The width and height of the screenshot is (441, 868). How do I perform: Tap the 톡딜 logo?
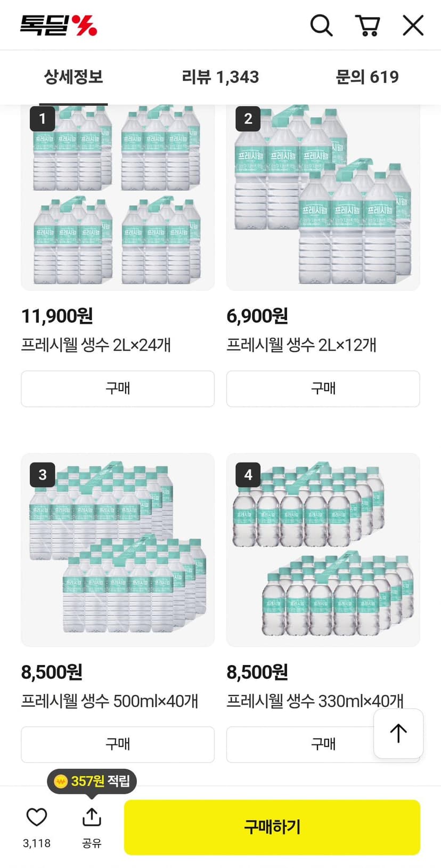point(59,25)
